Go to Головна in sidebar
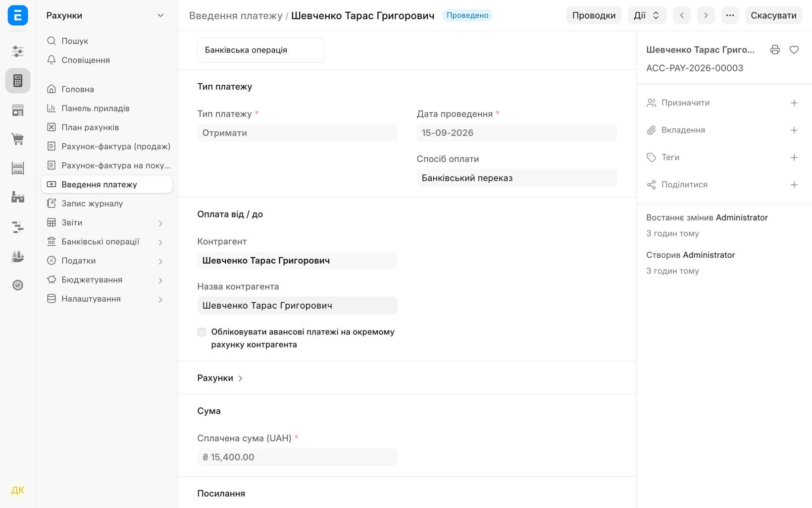The image size is (812, 508). point(107,89)
